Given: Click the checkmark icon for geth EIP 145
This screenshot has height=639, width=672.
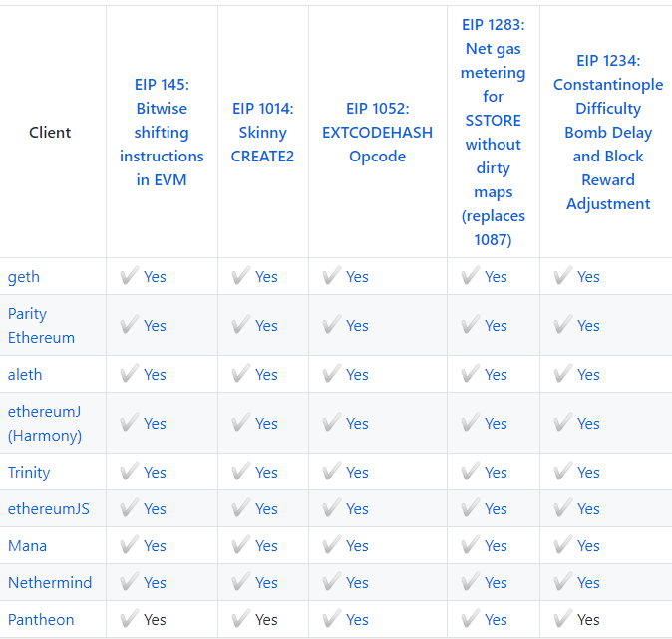Looking at the screenshot, I should tap(129, 276).
